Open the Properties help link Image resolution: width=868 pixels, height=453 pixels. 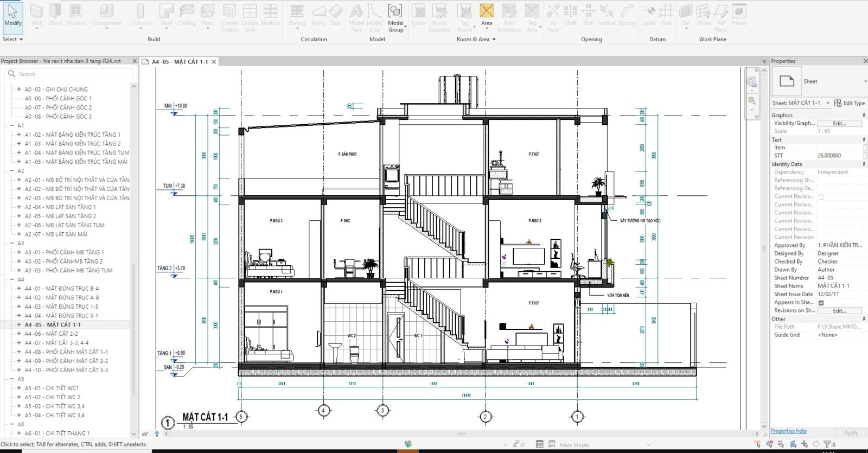point(788,431)
